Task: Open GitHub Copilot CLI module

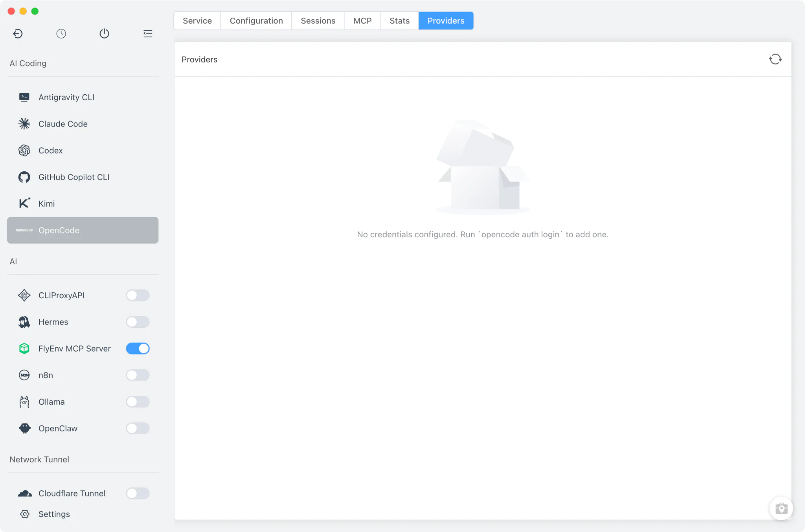Action: pos(83,177)
